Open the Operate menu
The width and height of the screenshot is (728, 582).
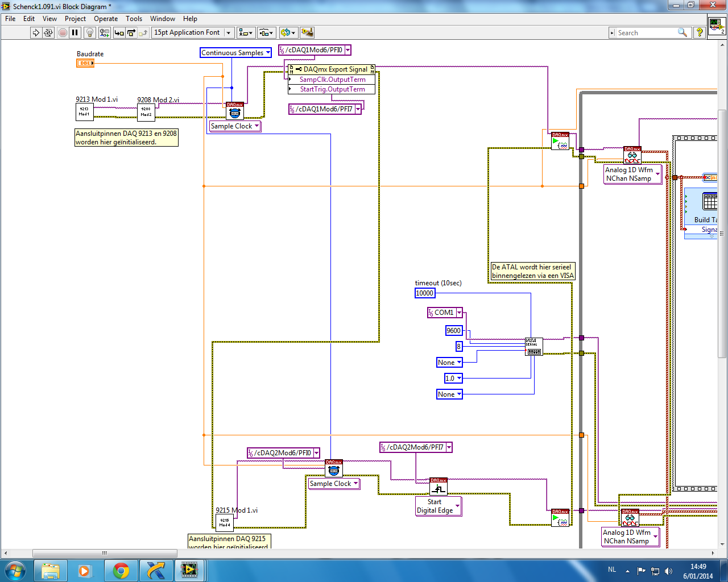(x=106, y=19)
